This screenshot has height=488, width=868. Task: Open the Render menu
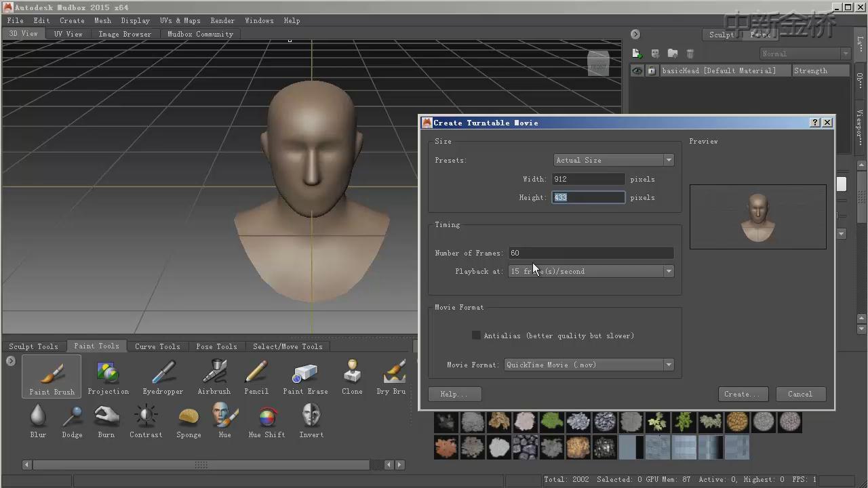coord(222,20)
